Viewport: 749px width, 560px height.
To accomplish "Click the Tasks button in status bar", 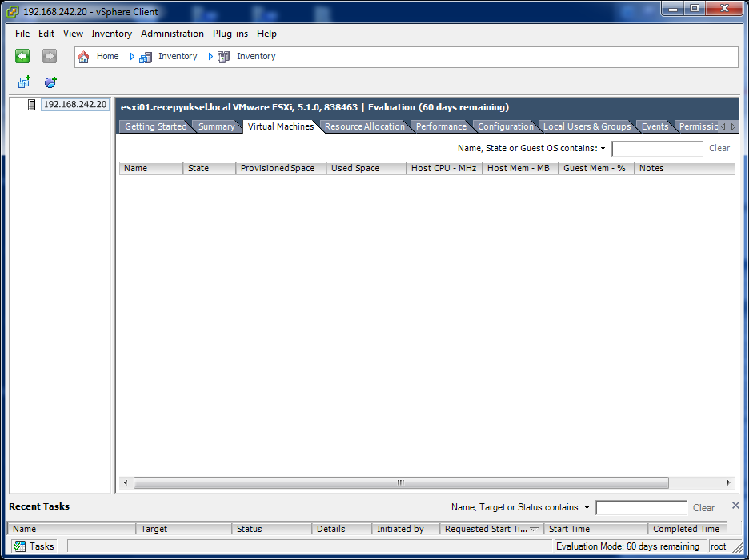I will click(x=34, y=546).
